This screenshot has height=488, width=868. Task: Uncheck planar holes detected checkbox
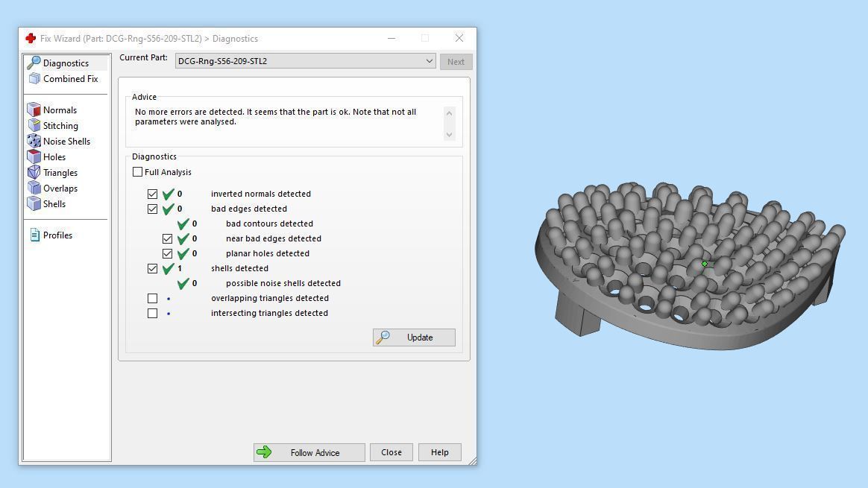coord(167,253)
